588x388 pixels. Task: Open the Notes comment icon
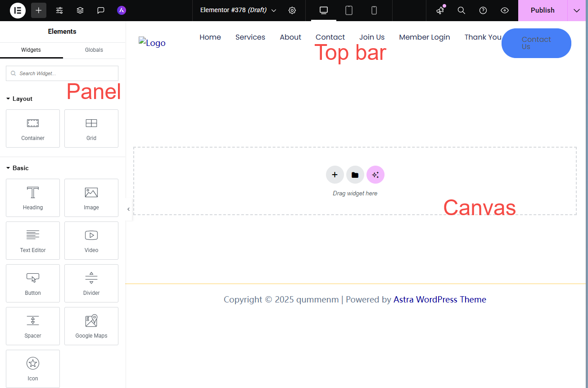tap(101, 10)
